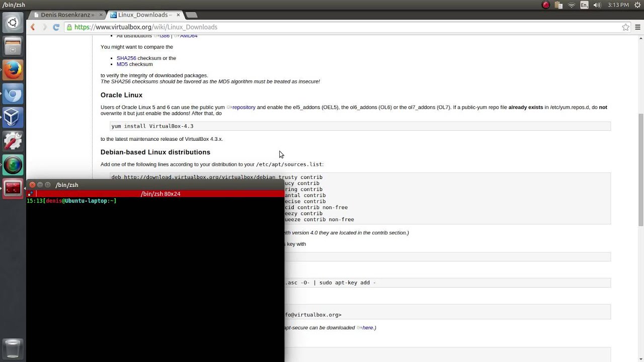Viewport: 644px width, 362px height.
Task: Click the 'yum install VirtualBox-4.3' code line
Action: coord(152,126)
